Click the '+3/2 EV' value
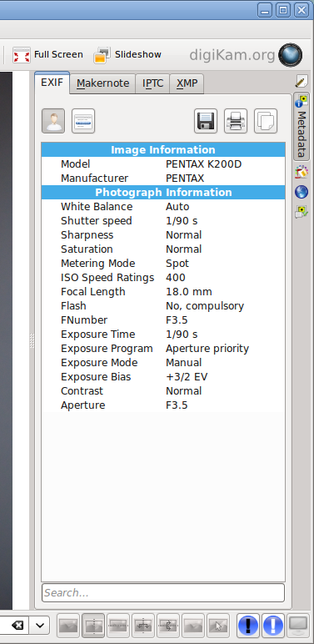 click(x=187, y=376)
